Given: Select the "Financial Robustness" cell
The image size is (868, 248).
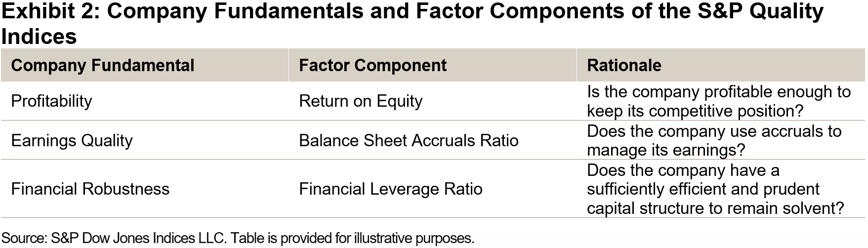Looking at the screenshot, I should 90,189.
